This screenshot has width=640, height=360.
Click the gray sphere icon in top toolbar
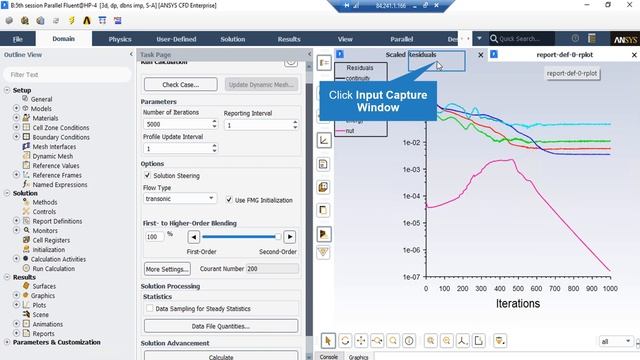9,20
